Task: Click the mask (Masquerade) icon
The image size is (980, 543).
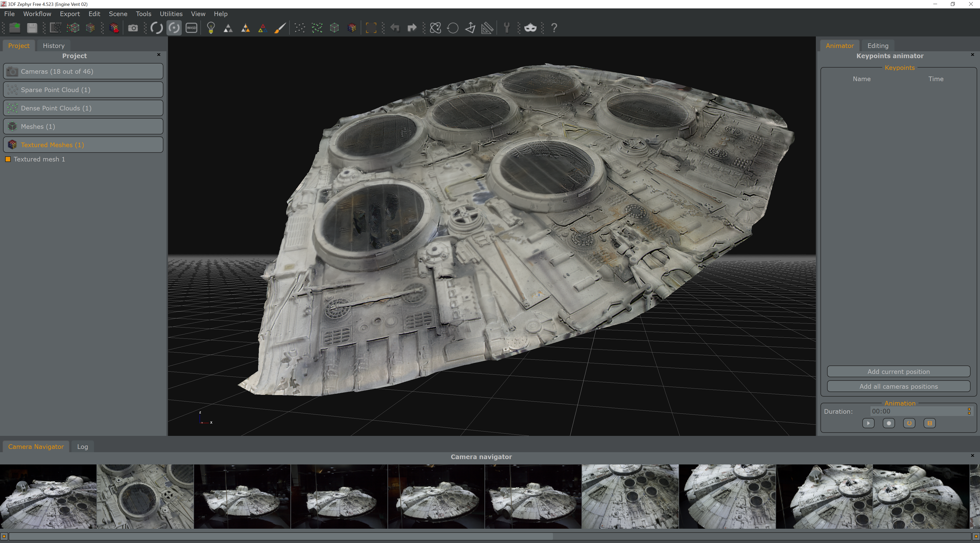Action: point(530,28)
